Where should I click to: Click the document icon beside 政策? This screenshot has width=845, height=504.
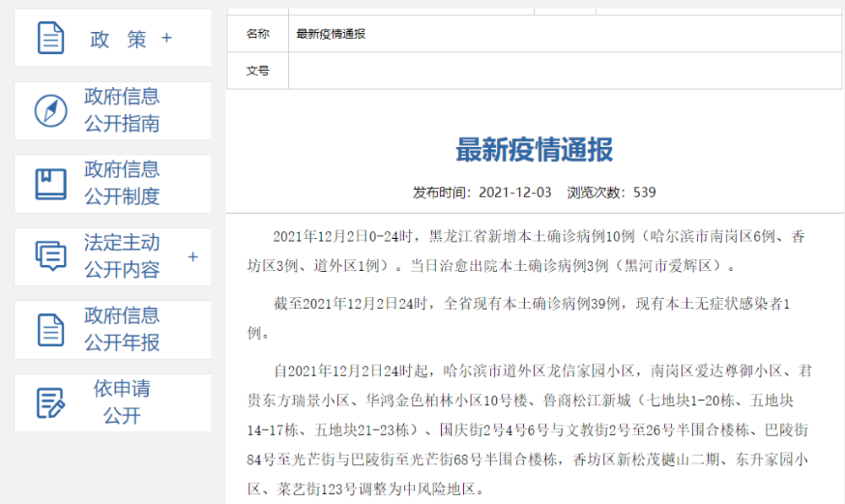pos(51,39)
